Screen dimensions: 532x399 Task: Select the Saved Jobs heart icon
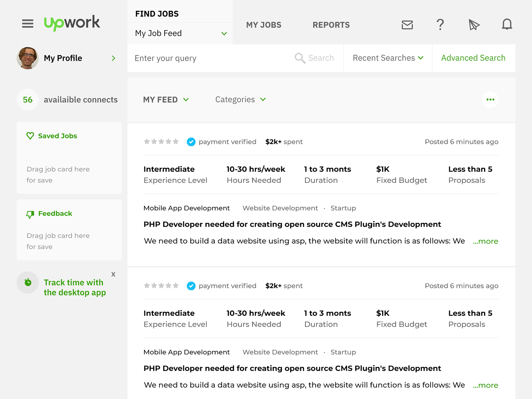[30, 136]
